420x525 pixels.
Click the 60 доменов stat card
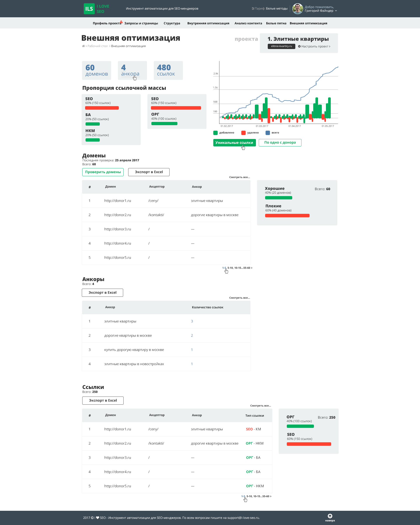coord(96,70)
